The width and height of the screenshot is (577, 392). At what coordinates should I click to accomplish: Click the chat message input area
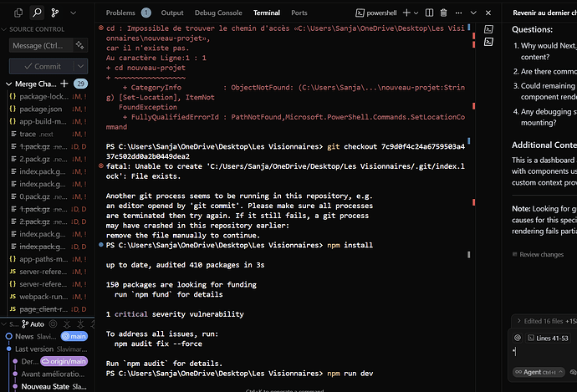pyautogui.click(x=544, y=352)
